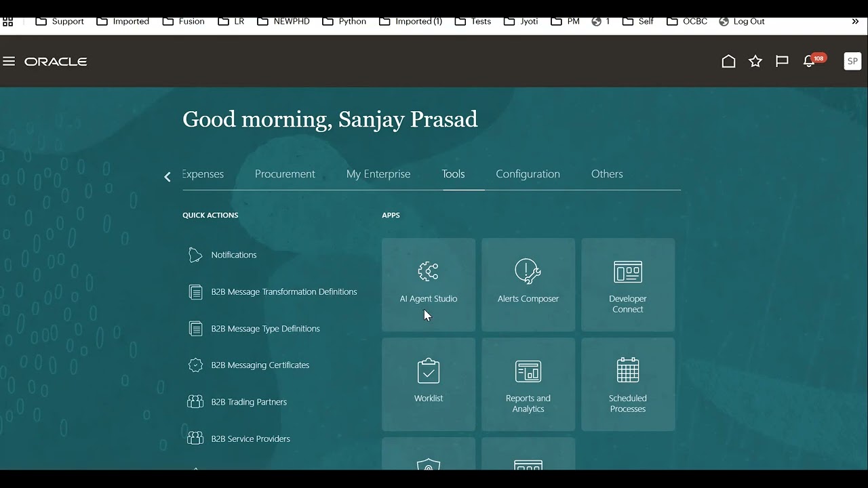The height and width of the screenshot is (488, 868).
Task: Go to Home via house icon
Action: point(728,62)
